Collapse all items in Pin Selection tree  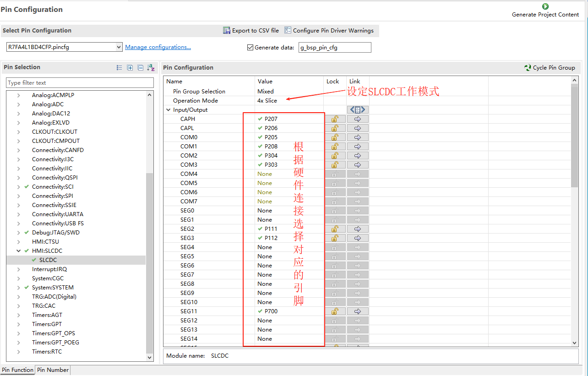141,67
